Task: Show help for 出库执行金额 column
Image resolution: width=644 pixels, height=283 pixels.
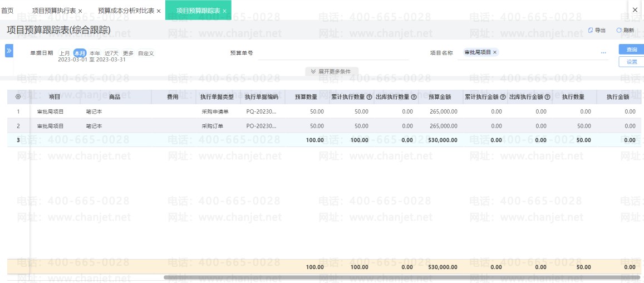Action: pos(547,97)
